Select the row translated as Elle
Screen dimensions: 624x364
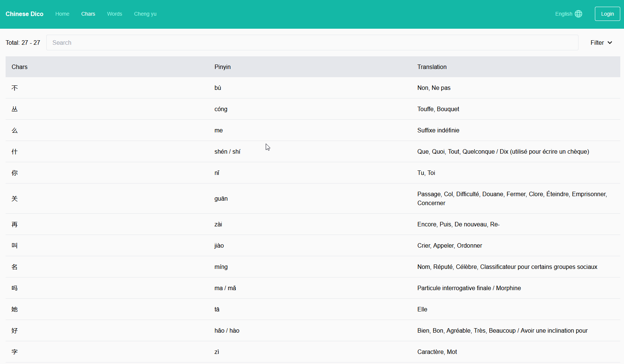(422, 309)
